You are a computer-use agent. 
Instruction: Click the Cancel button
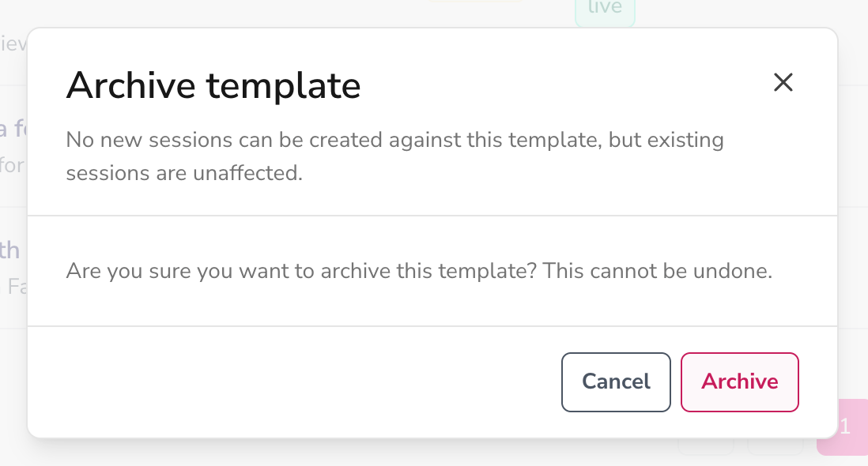tap(616, 382)
